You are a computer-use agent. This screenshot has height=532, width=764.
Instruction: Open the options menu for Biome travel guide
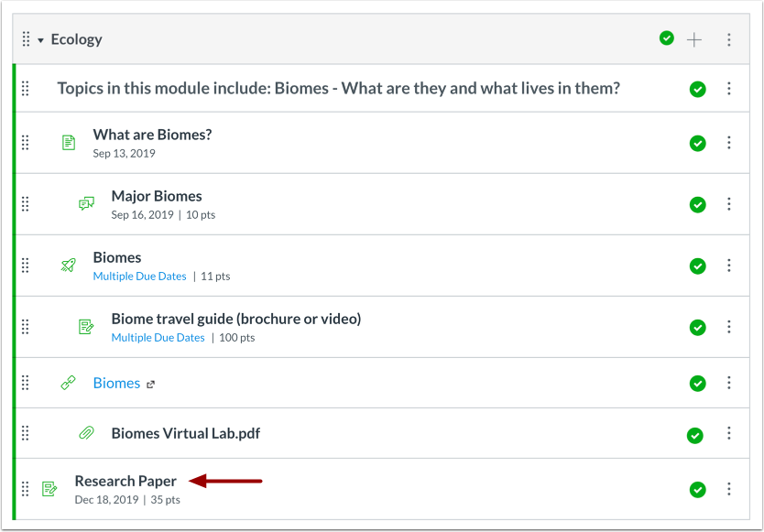coord(729,326)
